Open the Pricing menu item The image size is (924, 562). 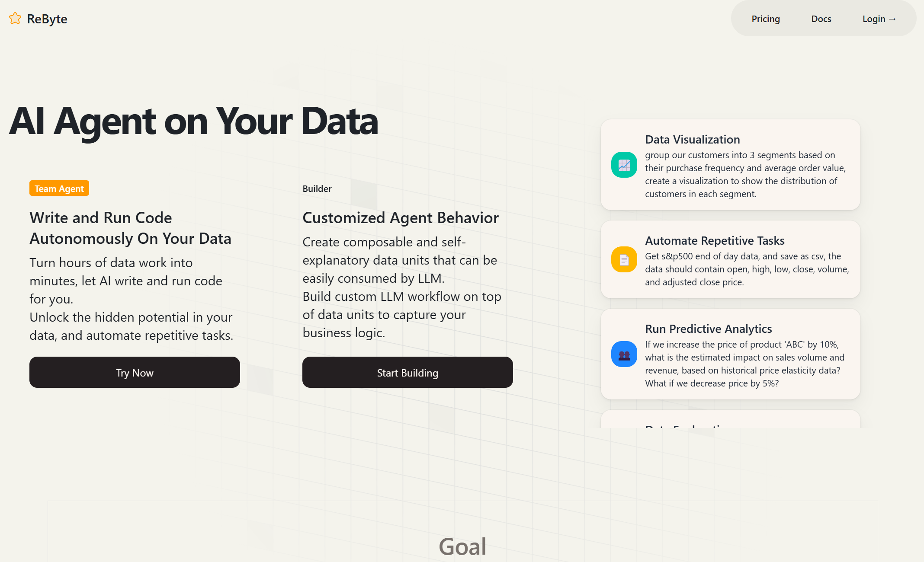[765, 19]
